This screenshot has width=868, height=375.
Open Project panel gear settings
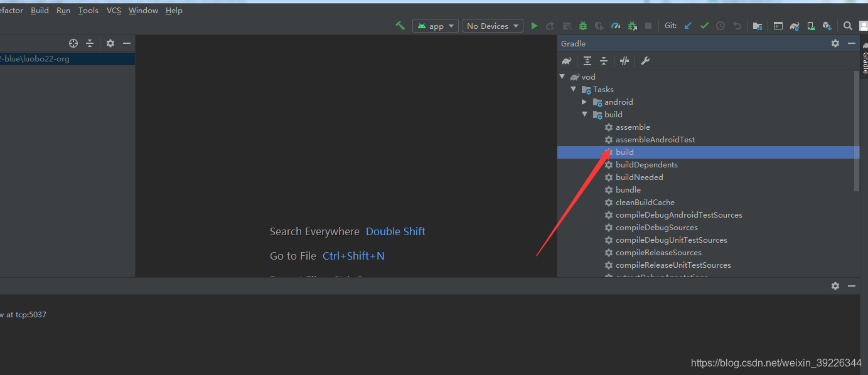pyautogui.click(x=110, y=43)
